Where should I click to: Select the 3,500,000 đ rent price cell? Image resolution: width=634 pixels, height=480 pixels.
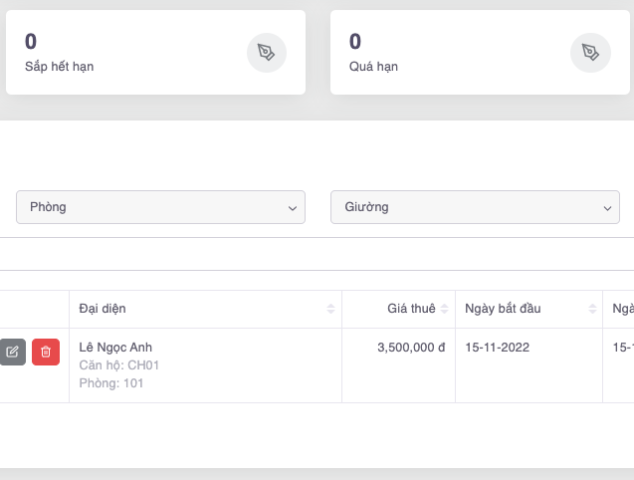click(x=411, y=347)
